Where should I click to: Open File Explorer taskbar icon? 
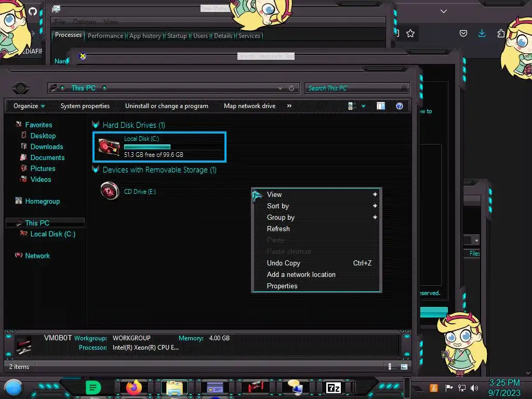pyautogui.click(x=175, y=388)
